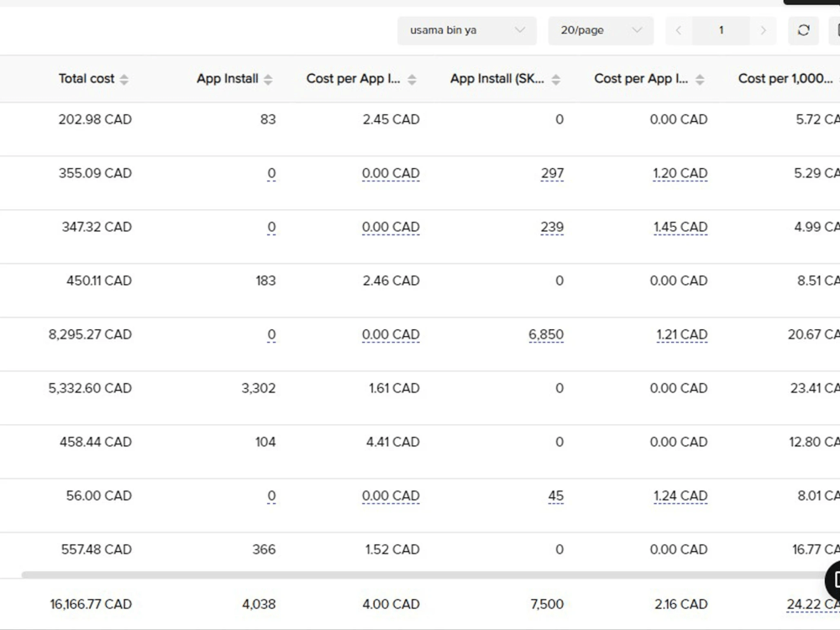Sort by App Install (SK... column arrows
This screenshot has width=840, height=630.
point(556,80)
